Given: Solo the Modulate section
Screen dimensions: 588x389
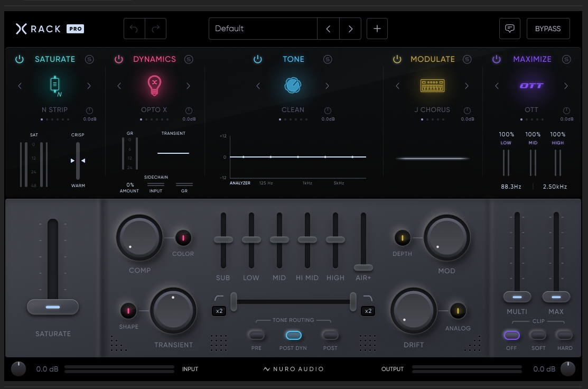Looking at the screenshot, I should point(467,59).
